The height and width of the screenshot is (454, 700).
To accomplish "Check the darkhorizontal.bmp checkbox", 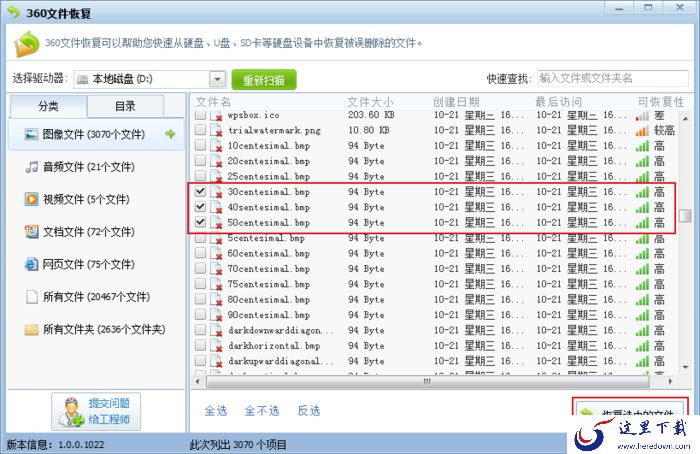I will click(200, 345).
